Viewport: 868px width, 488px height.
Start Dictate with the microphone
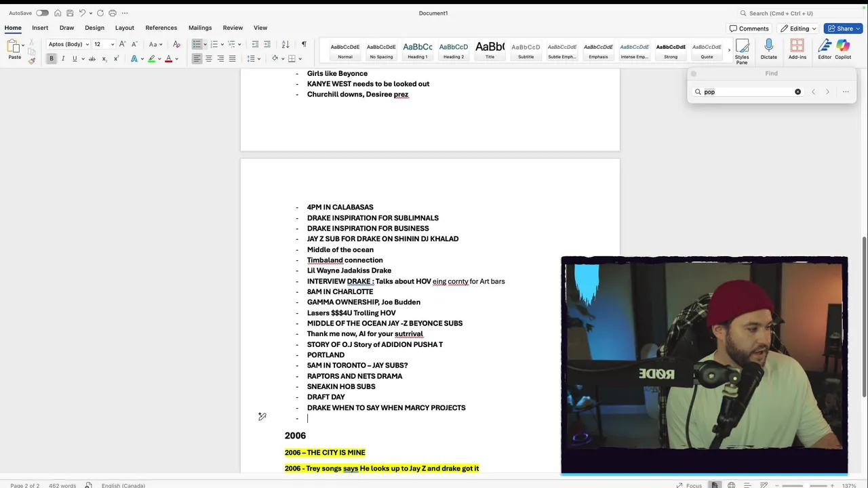point(768,49)
